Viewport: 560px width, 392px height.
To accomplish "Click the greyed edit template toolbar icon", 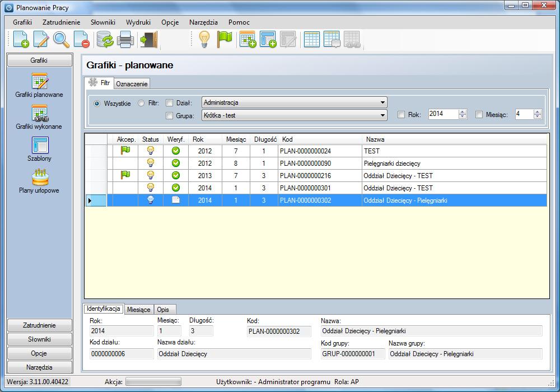I will 288,39.
